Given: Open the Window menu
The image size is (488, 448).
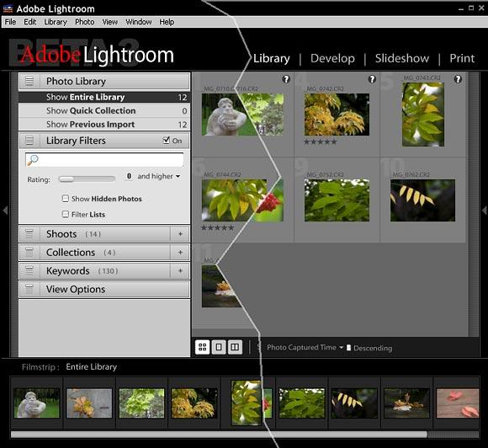Looking at the screenshot, I should (139, 22).
